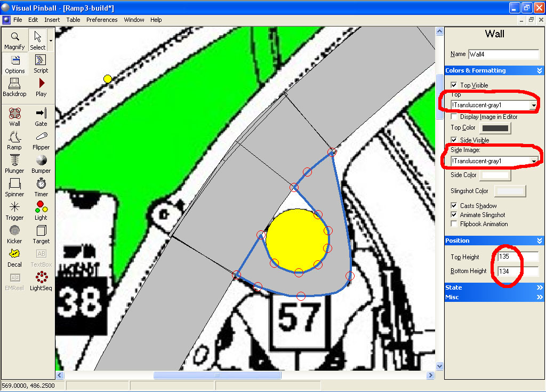Open the Top image dropdown

coord(533,106)
